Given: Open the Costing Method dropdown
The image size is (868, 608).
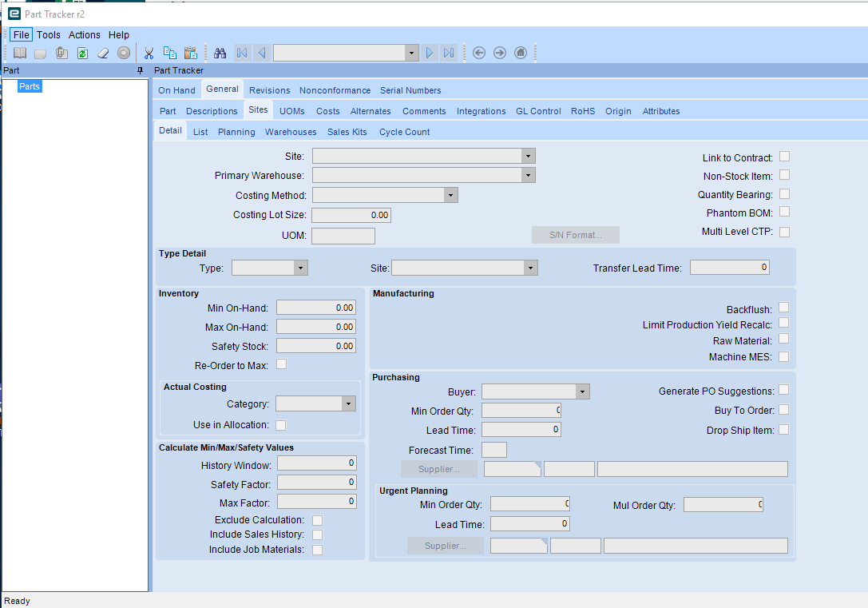Looking at the screenshot, I should pos(450,195).
